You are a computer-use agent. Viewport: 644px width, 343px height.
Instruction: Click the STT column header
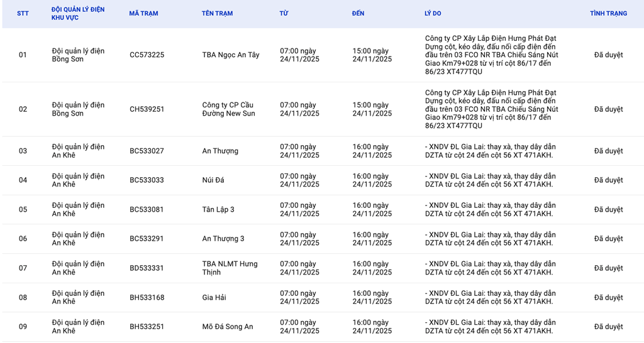point(23,13)
